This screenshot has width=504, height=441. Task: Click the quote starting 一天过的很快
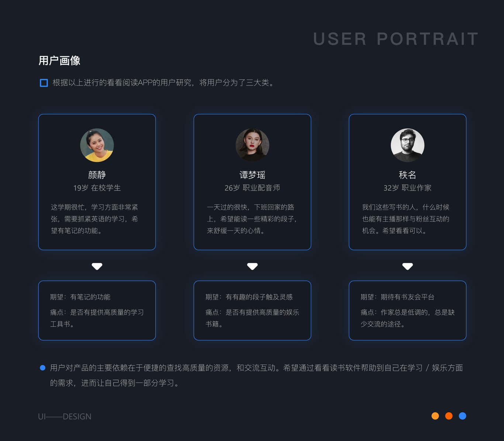click(252, 219)
